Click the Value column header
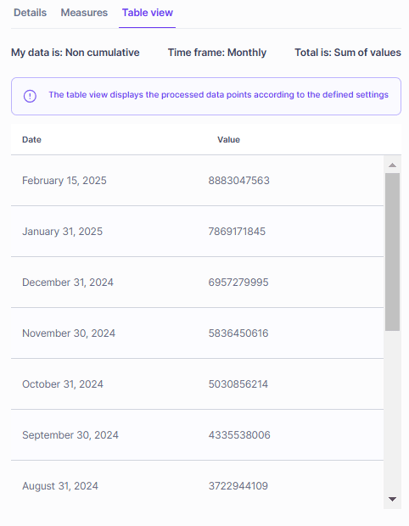This screenshot has height=526, width=409. pos(228,140)
